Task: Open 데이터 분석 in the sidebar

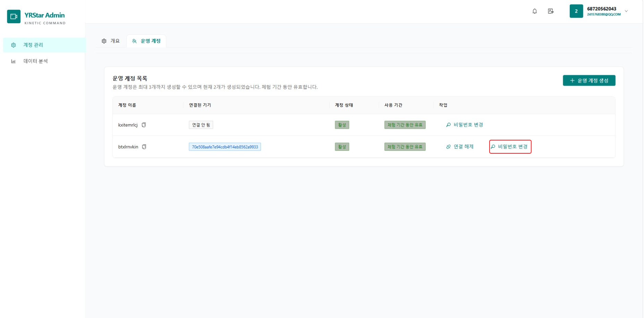Action: point(44,61)
